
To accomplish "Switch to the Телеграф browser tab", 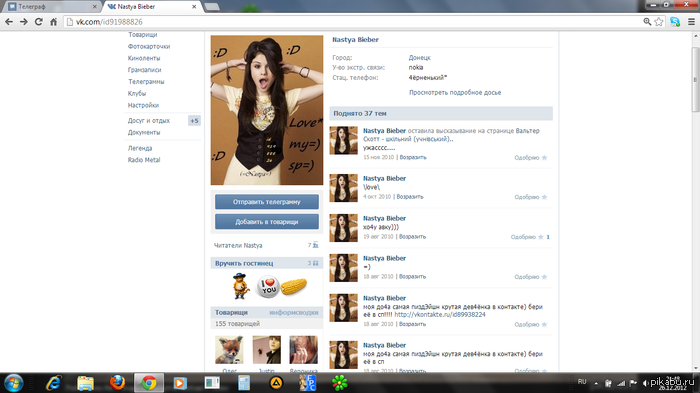I will [x=52, y=7].
